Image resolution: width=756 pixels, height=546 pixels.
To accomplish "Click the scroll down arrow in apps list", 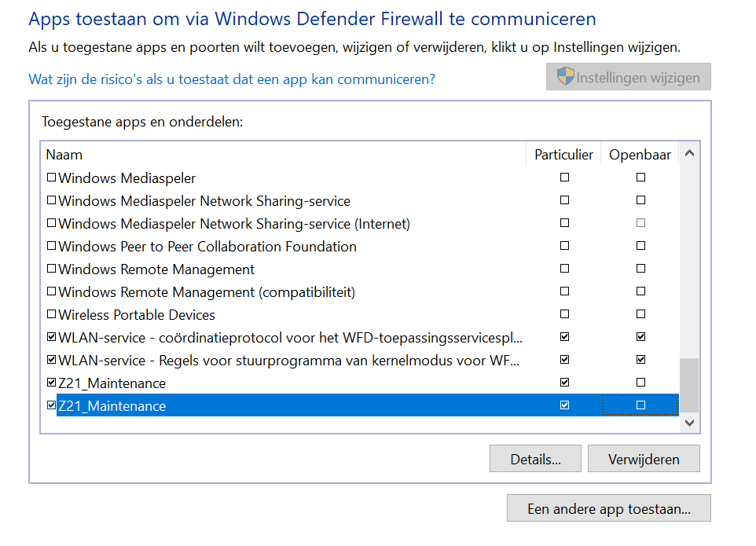I will click(x=689, y=423).
